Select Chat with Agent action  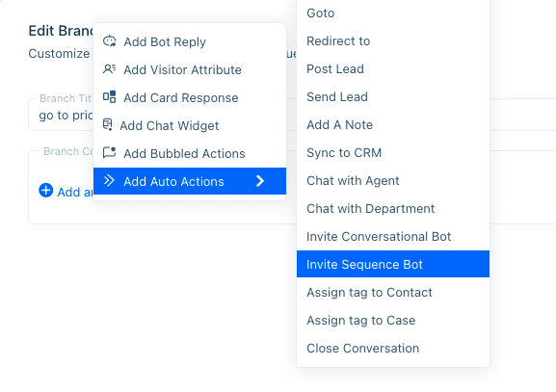coord(393,181)
